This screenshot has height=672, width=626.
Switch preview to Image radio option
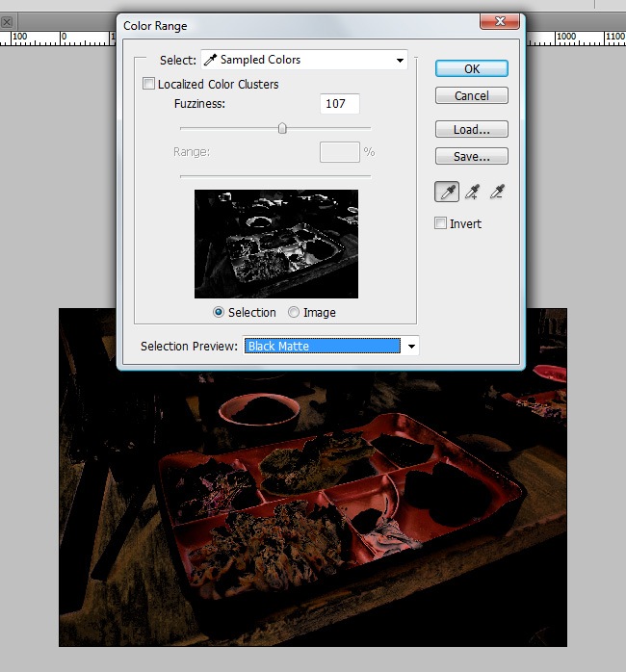(294, 313)
